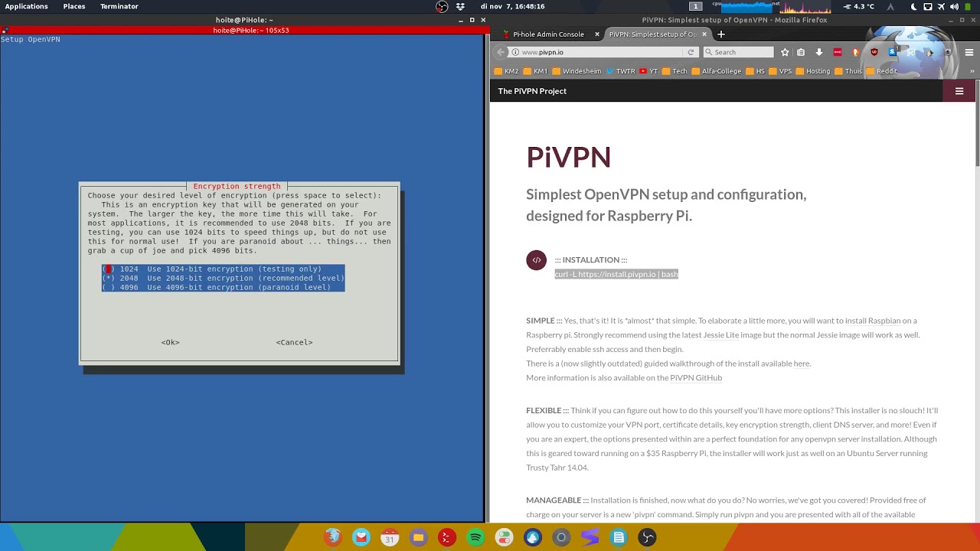Viewport: 980px width, 551px height.
Task: Select the 2048-bit recommended encryption option
Action: click(223, 278)
